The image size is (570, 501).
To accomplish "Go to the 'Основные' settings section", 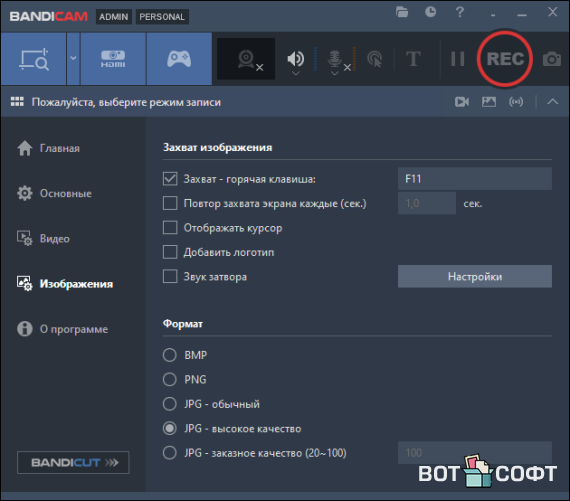I will [65, 193].
